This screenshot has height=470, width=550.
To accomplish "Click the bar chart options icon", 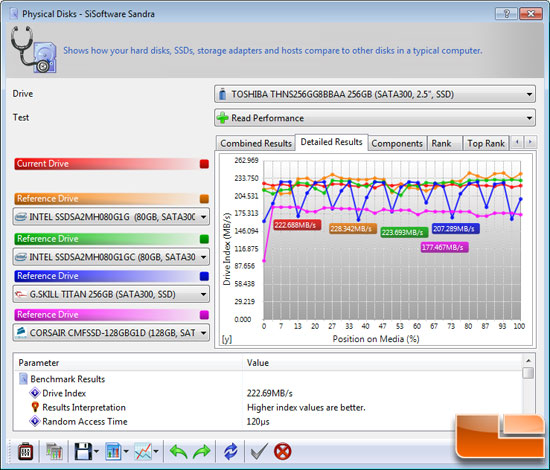I will coord(113,451).
